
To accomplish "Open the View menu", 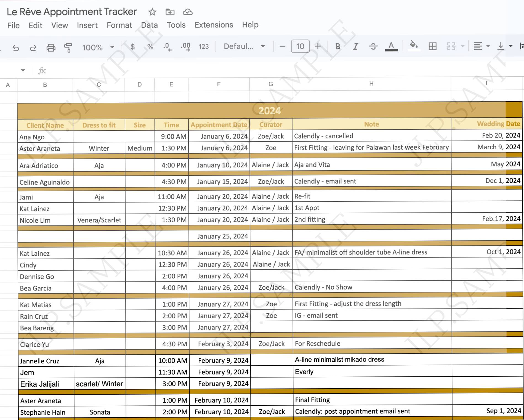I will (60, 25).
